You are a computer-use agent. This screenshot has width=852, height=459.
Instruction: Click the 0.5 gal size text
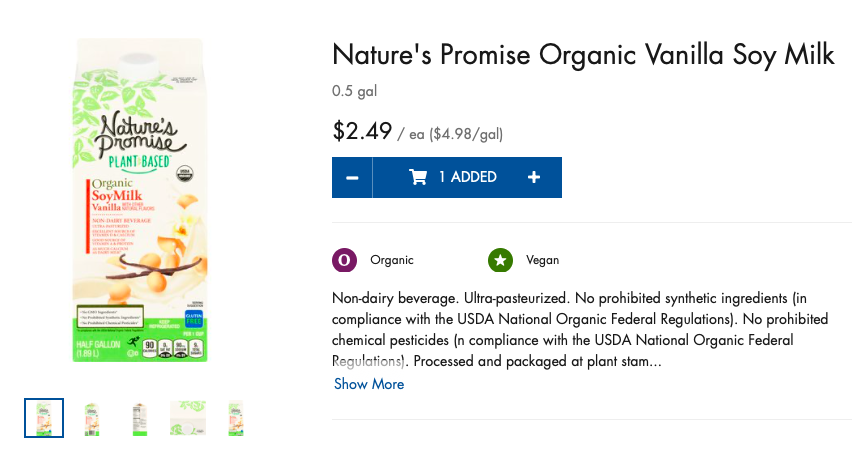[354, 92]
